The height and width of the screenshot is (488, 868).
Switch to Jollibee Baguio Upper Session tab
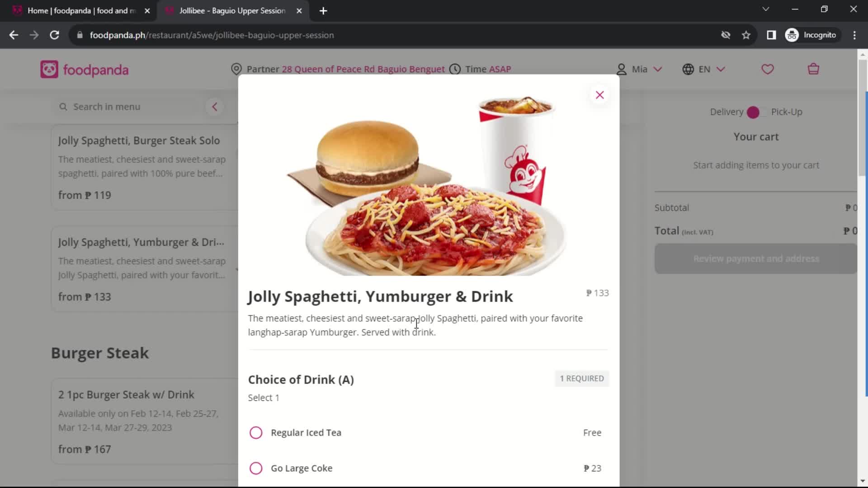232,10
